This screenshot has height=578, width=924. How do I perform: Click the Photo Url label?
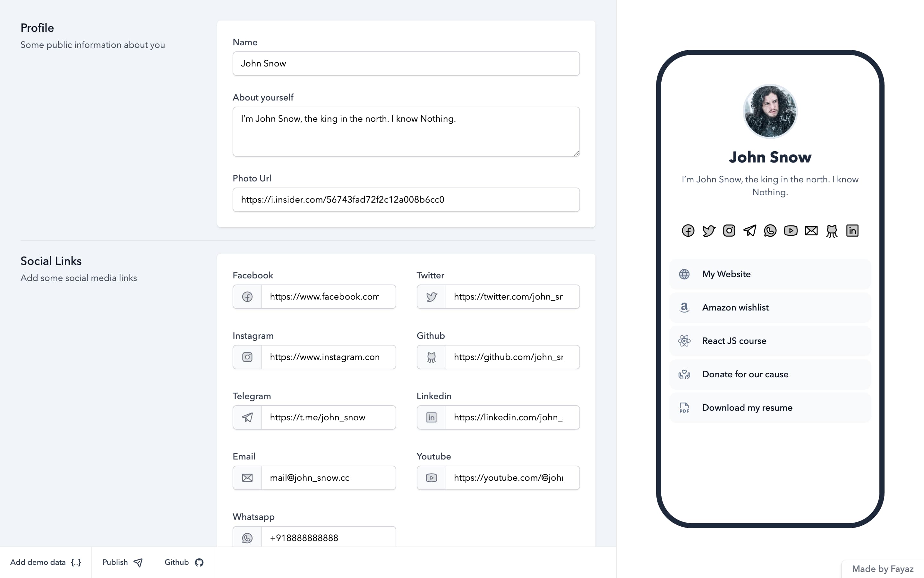(x=252, y=179)
